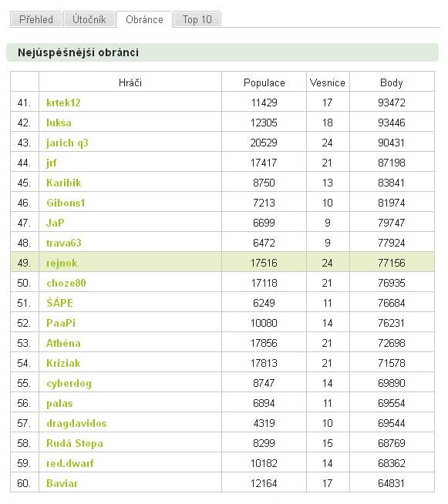448x504 pixels.
Task: Click trava63 player name
Action: pyautogui.click(x=64, y=243)
